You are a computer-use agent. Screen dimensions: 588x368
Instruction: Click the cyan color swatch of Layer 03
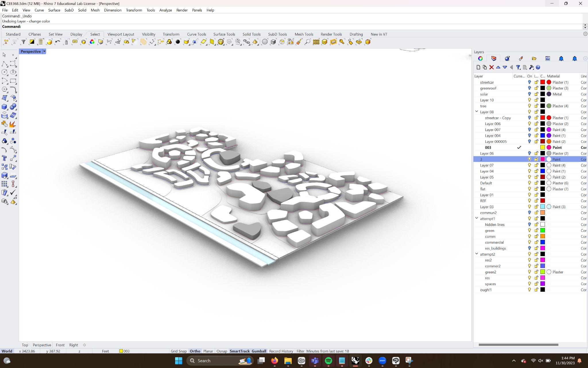[x=542, y=207]
